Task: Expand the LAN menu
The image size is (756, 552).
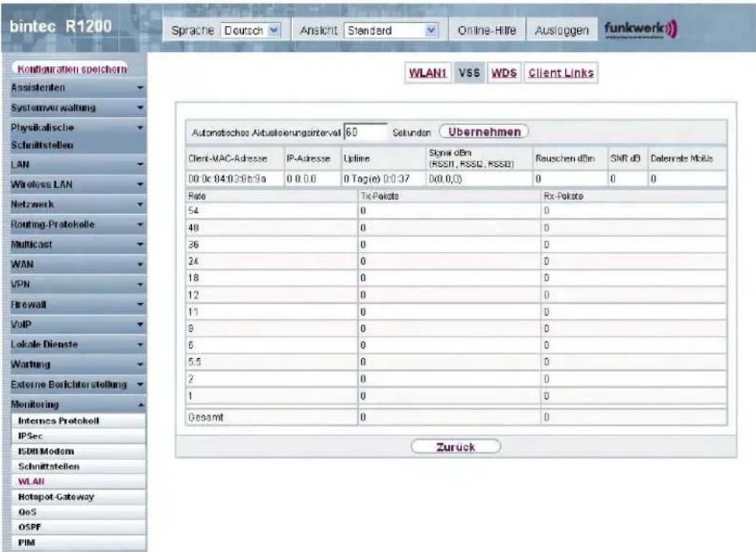Action: point(78,165)
